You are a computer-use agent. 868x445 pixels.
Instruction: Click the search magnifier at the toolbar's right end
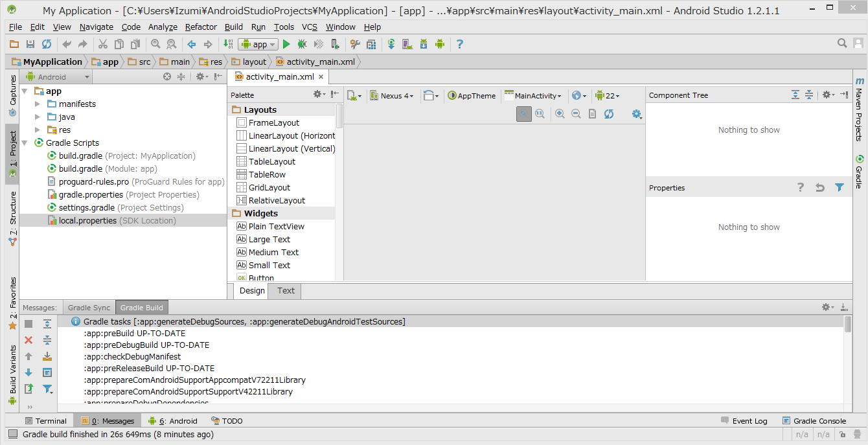click(842, 43)
